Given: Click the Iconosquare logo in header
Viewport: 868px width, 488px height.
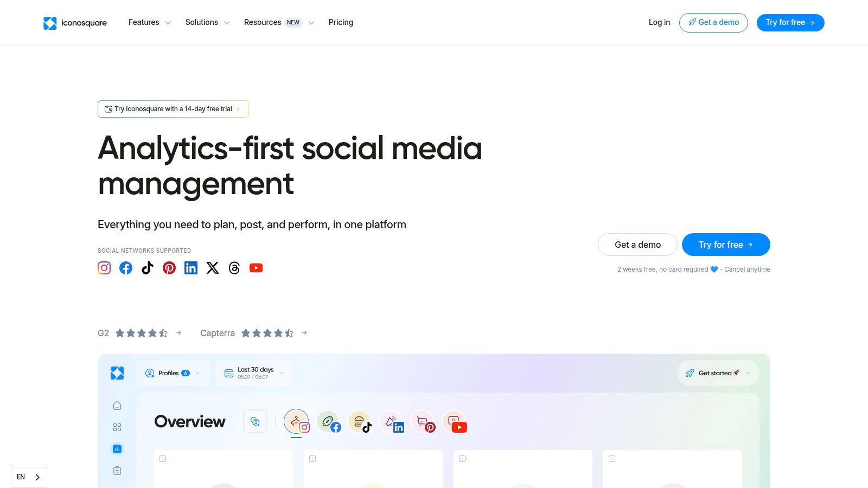Looking at the screenshot, I should [x=75, y=23].
